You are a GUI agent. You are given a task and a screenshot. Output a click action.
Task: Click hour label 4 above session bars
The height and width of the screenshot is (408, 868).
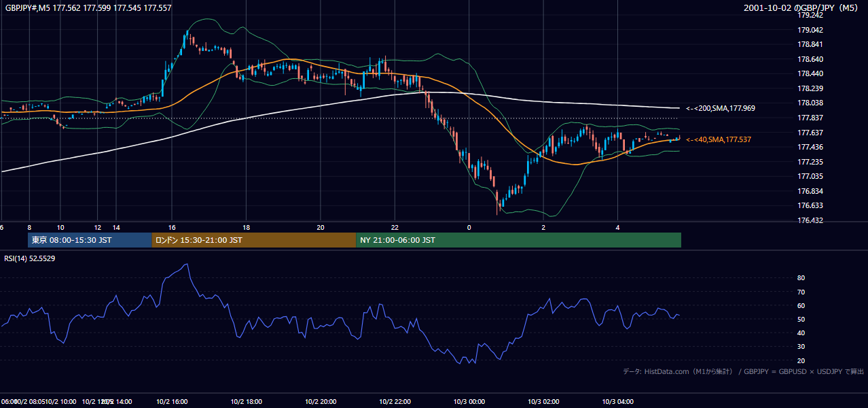click(x=617, y=227)
